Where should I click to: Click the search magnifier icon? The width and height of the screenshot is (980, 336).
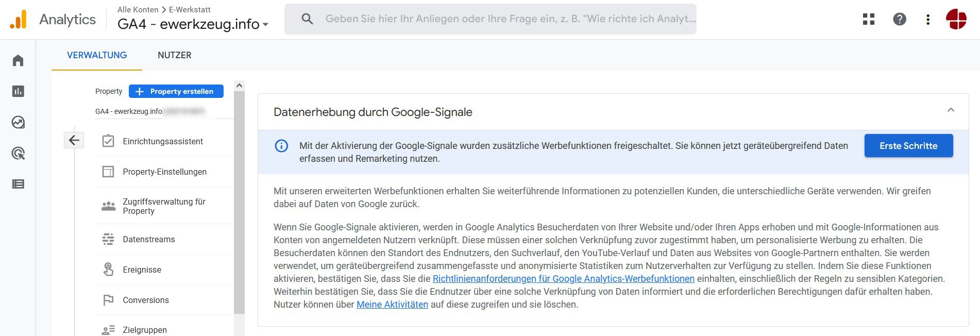click(x=307, y=19)
